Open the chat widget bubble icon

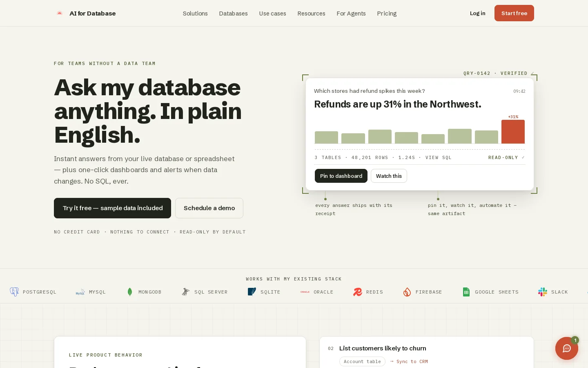pyautogui.click(x=567, y=348)
